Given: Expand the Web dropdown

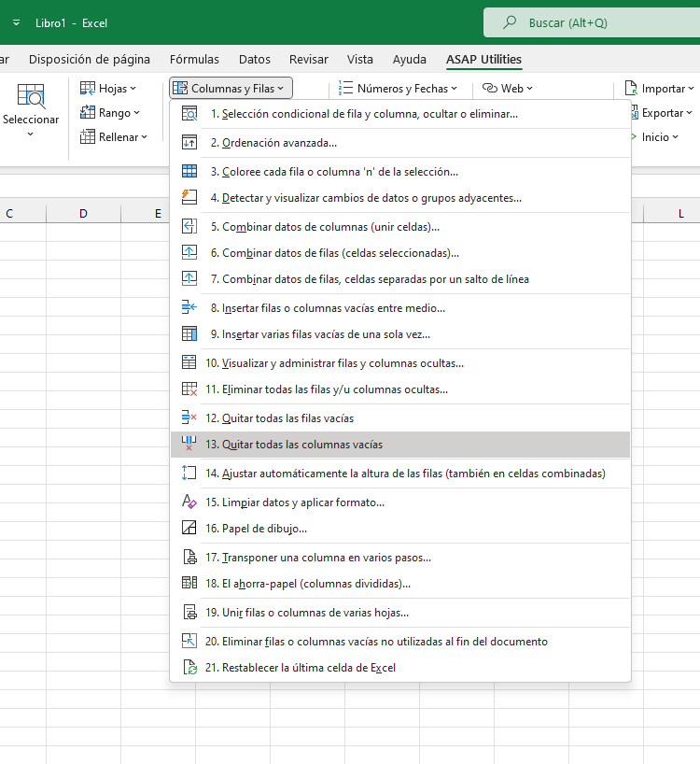Looking at the screenshot, I should (x=507, y=88).
